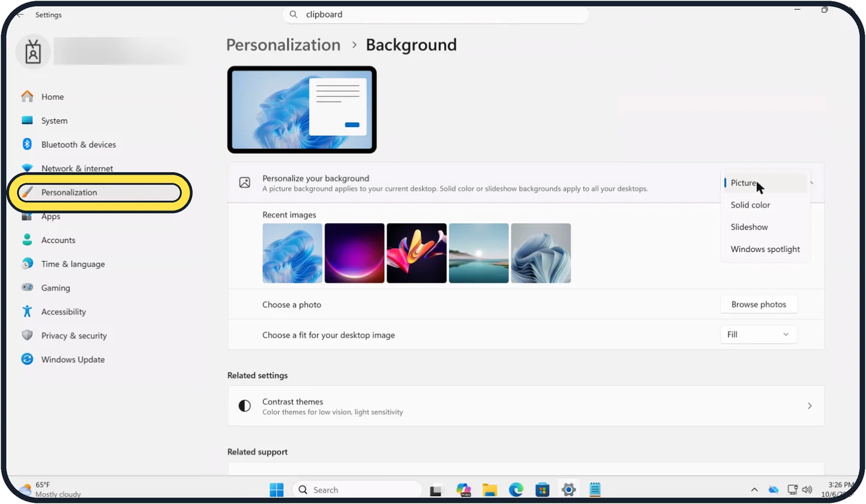This screenshot has height=504, width=866.
Task: Click the Choose a photo label
Action: (x=292, y=305)
